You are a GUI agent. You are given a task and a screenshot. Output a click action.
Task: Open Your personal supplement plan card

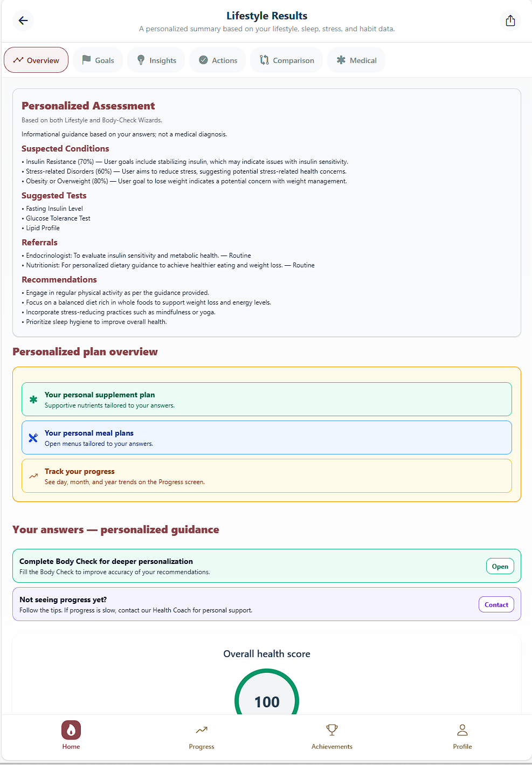pyautogui.click(x=267, y=399)
